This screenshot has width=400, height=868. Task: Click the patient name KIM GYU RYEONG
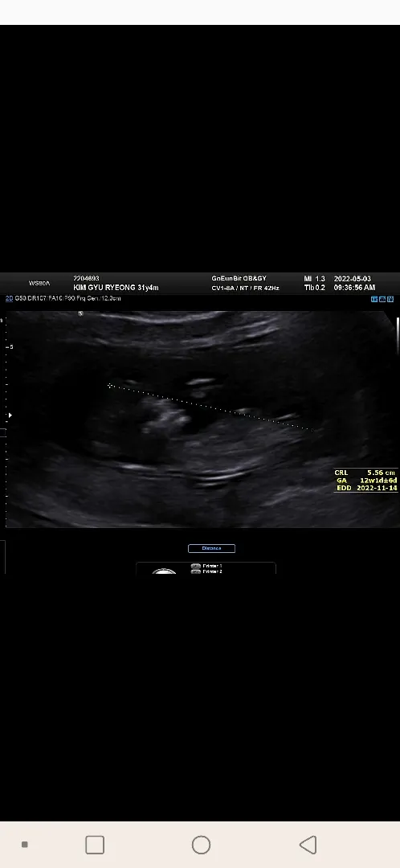coord(104,288)
